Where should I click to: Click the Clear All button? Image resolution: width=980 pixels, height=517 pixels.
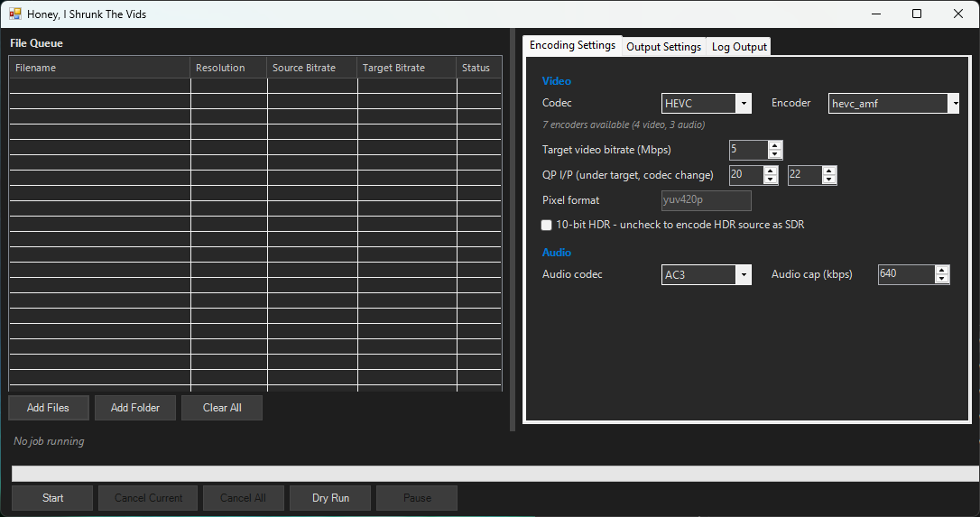click(222, 408)
